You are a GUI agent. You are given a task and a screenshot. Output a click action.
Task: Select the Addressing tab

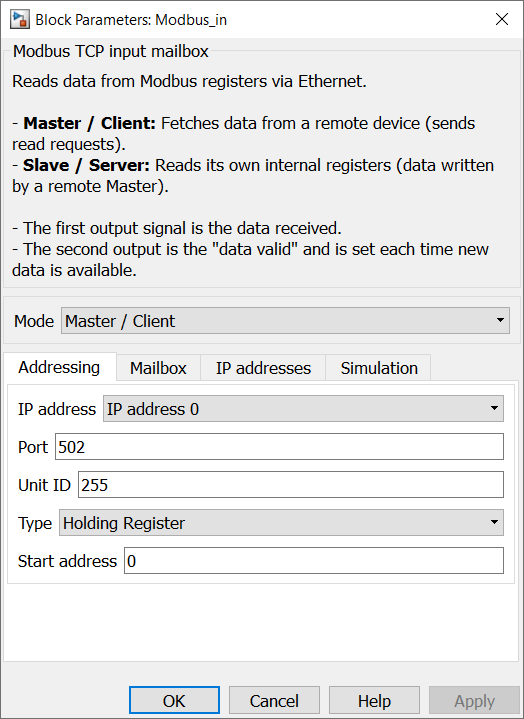(59, 367)
